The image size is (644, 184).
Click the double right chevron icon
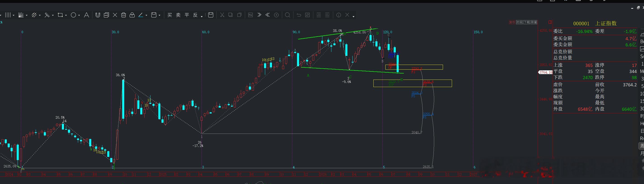click(259, 15)
